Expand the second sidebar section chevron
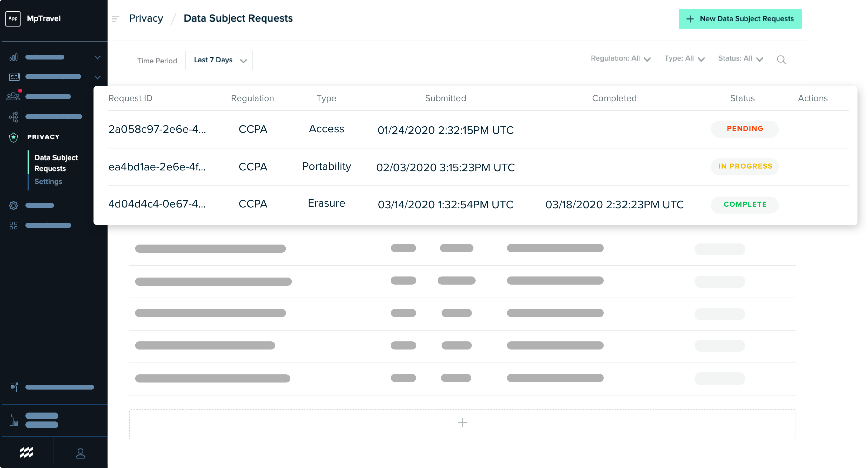The width and height of the screenshot is (868, 468). 97,77
